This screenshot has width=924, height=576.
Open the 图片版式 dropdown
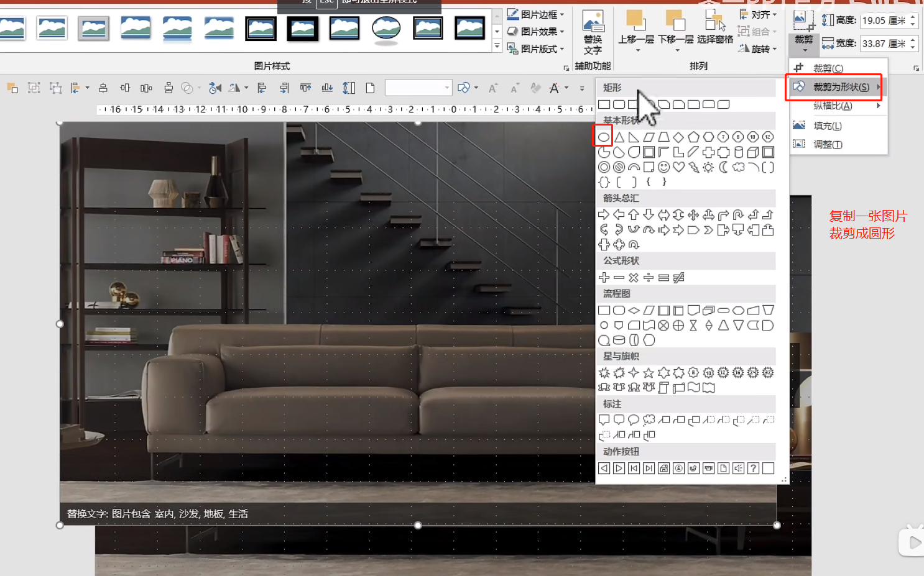coord(535,48)
